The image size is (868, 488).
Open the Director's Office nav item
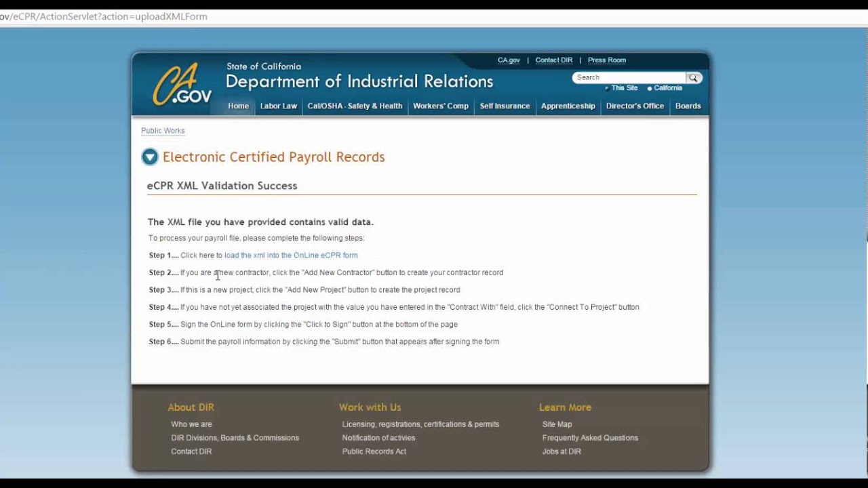(635, 106)
